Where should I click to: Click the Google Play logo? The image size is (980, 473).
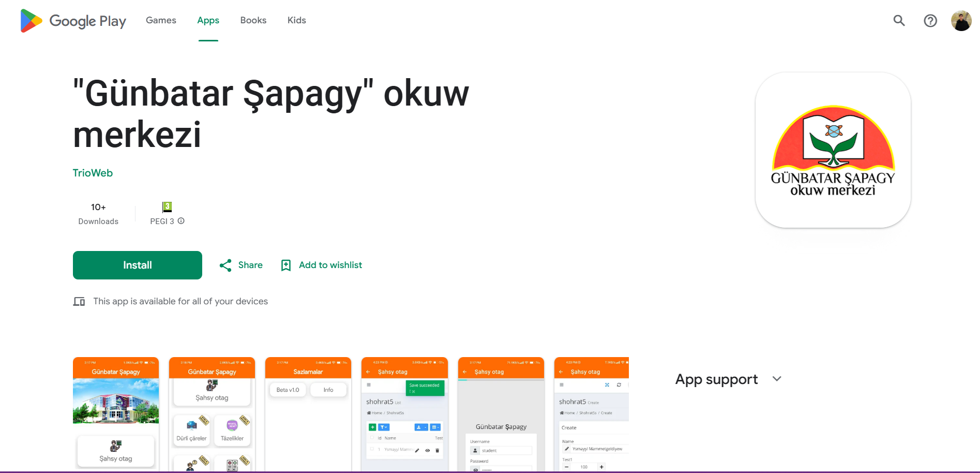pyautogui.click(x=73, y=21)
